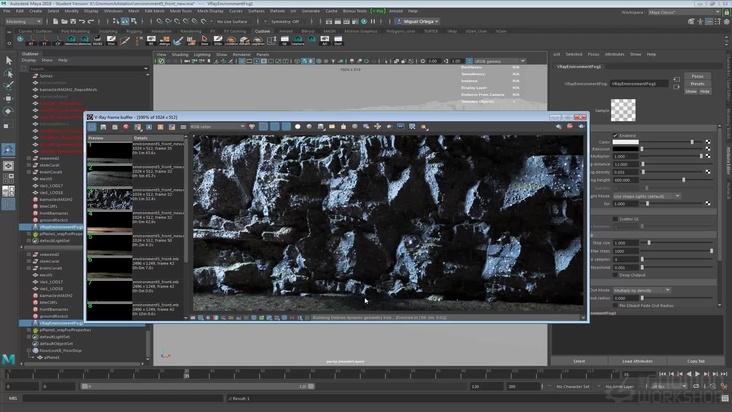This screenshot has width=732, height=412.
Task: Enable the Scatter GI checkbox
Action: point(615,219)
